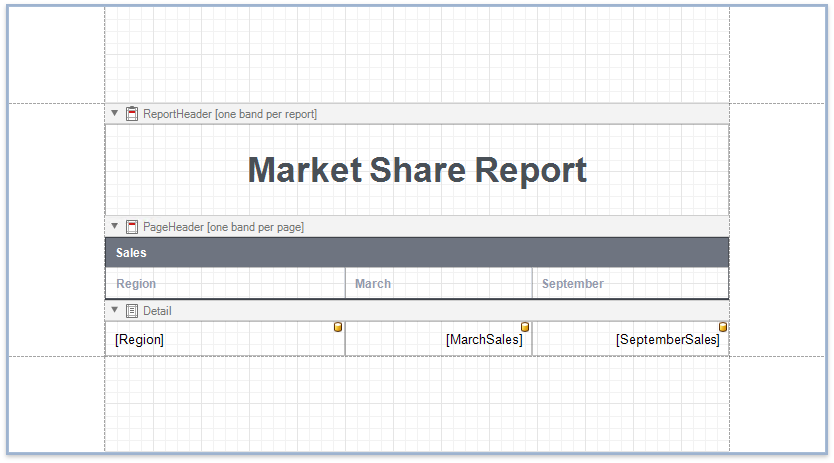Click the ReportHeader band title text
This screenshot has height=463, width=834.
pyautogui.click(x=230, y=114)
